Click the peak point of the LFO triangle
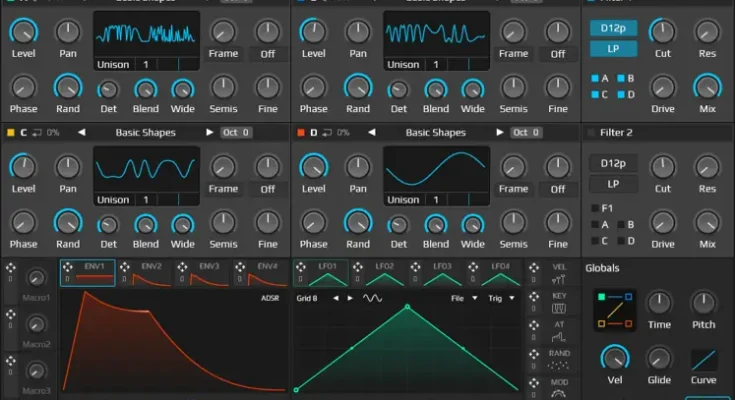 (407, 306)
